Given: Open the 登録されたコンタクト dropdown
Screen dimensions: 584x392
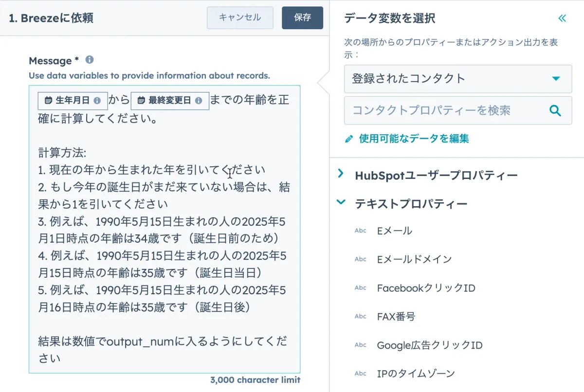Looking at the screenshot, I should [457, 79].
